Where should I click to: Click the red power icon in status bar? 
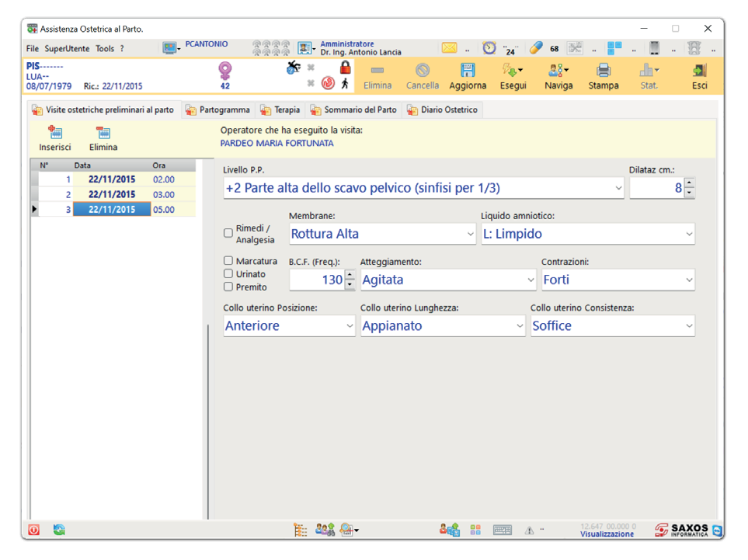pos(34,530)
